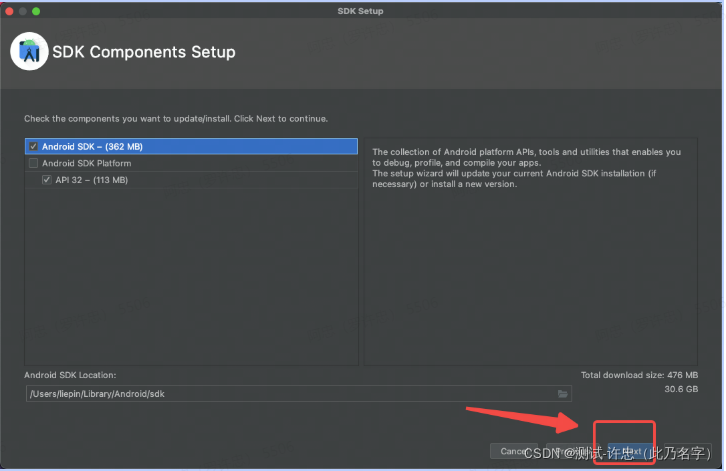726x471 pixels.
Task: Click the component description text about platform APIs
Action: coord(526,168)
